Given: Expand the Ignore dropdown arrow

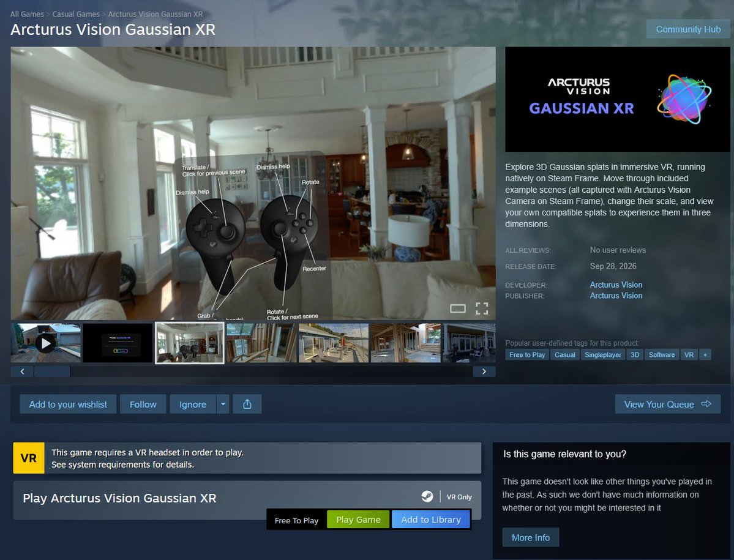Looking at the screenshot, I should click(223, 404).
